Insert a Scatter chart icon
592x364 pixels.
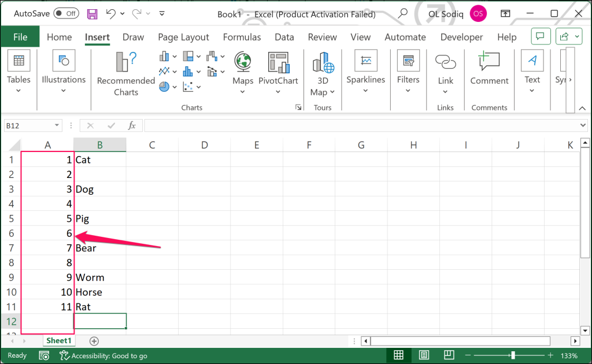188,87
